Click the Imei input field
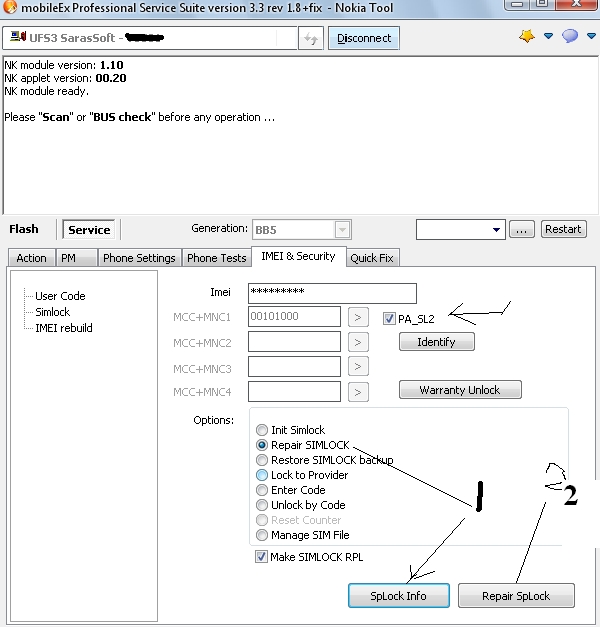The height and width of the screenshot is (627, 600). (332, 294)
